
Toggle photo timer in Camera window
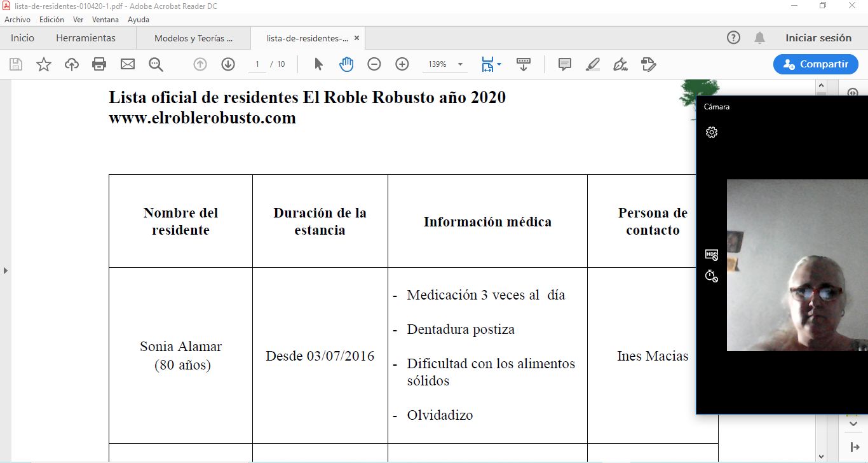click(712, 276)
